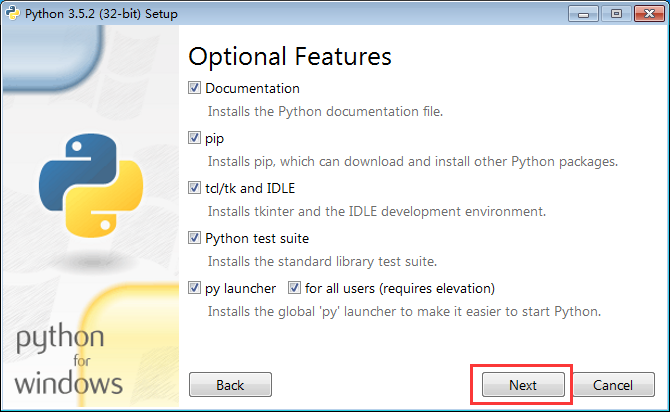This screenshot has width=670, height=412.
Task: Uncheck the for all users checkbox
Action: tap(294, 288)
